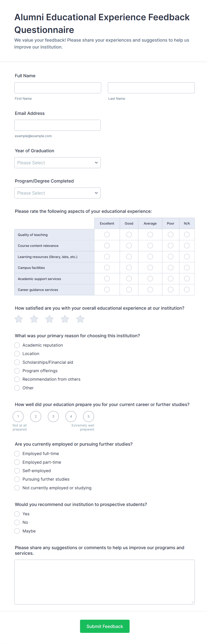The width and height of the screenshot is (207, 644).
Task: Give a five-star overall satisfaction rating
Action: [x=80, y=319]
